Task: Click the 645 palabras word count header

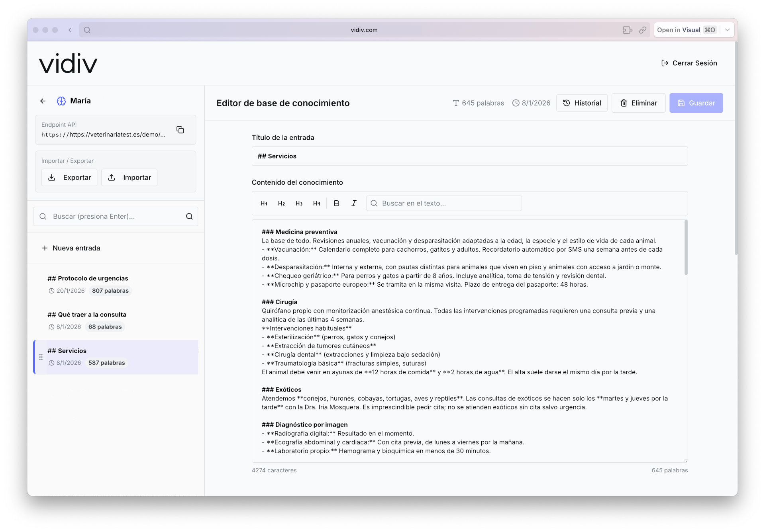Action: [x=479, y=103]
